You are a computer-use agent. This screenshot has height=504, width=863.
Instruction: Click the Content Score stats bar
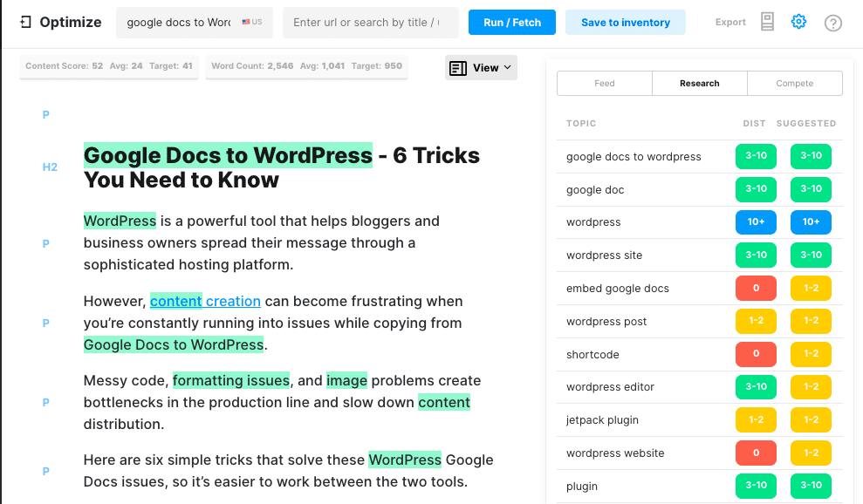click(x=109, y=66)
